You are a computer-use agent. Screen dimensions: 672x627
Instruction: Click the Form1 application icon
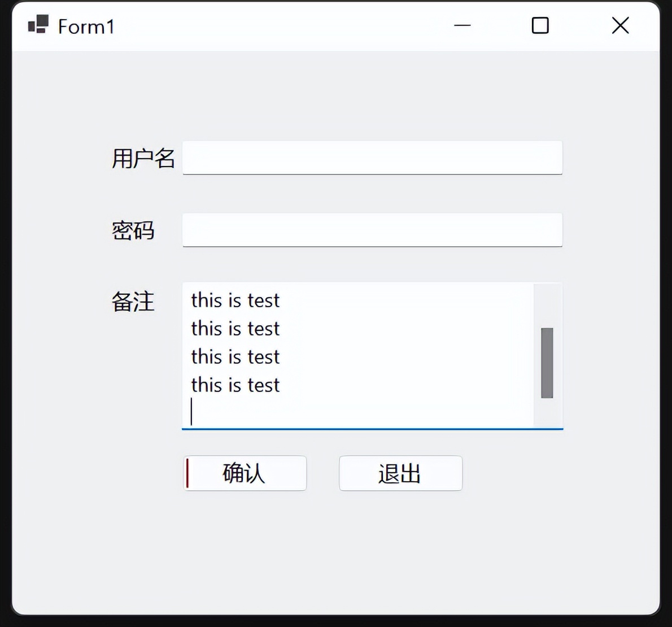coord(38,25)
